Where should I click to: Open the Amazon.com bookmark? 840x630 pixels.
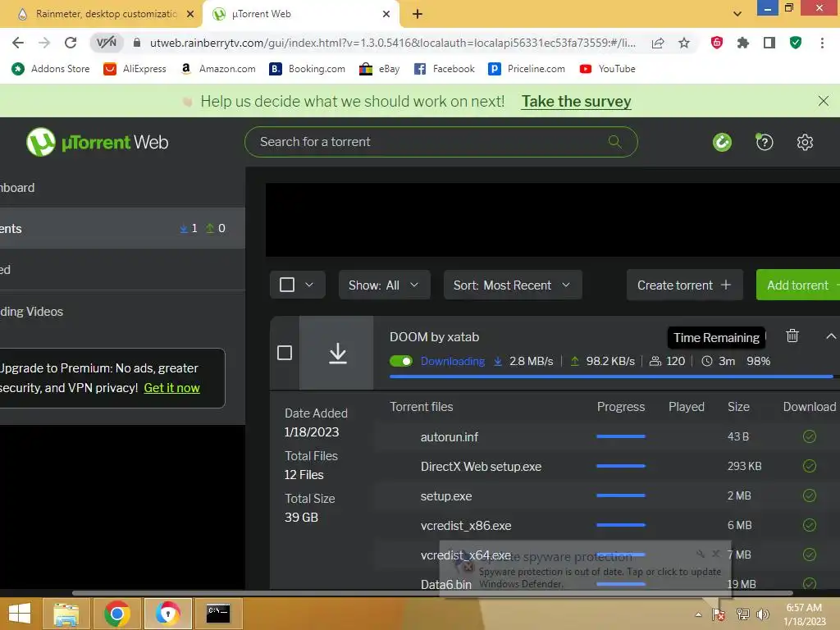coord(218,69)
